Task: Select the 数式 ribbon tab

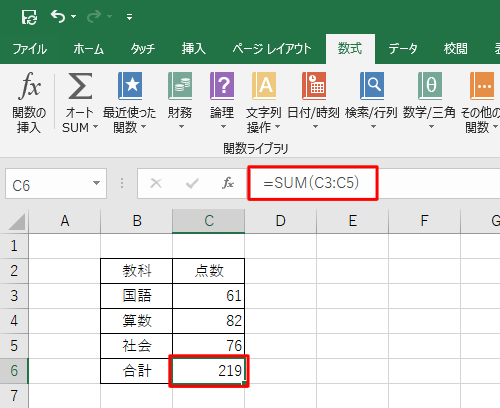Action: click(350, 49)
